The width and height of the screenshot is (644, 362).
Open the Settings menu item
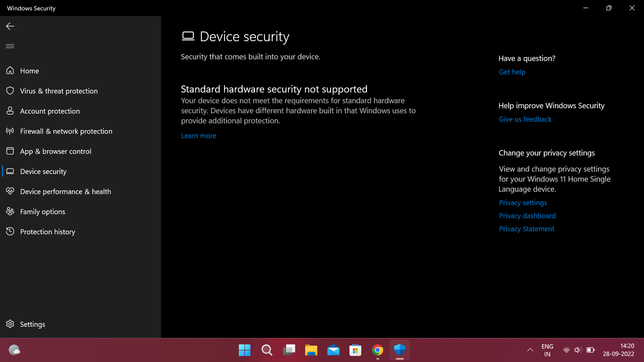[32, 324]
